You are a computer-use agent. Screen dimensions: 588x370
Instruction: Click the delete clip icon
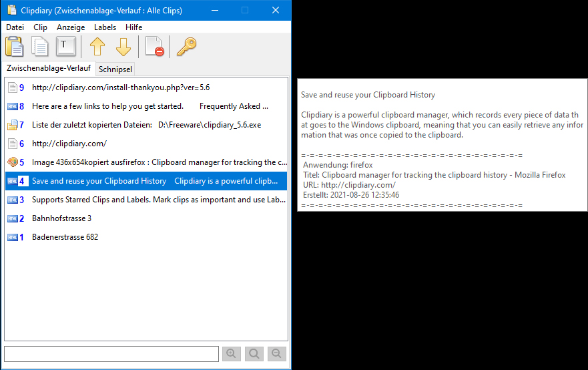(155, 47)
